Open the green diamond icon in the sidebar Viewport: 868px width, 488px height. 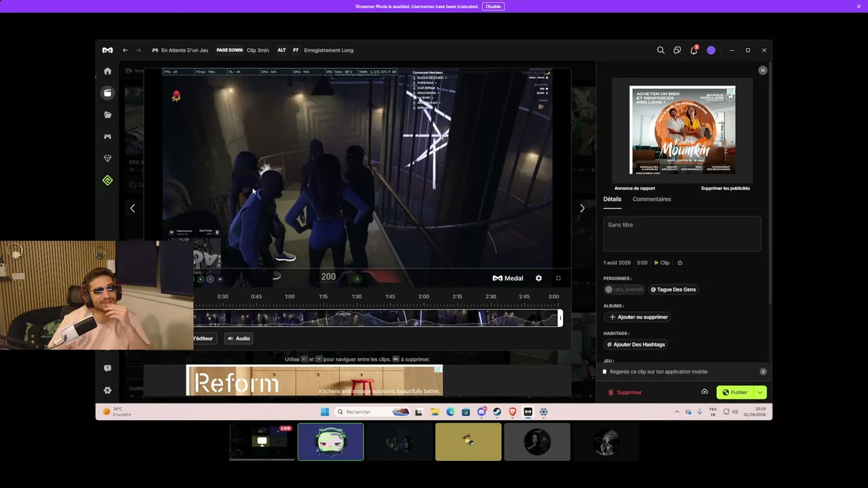pos(107,180)
